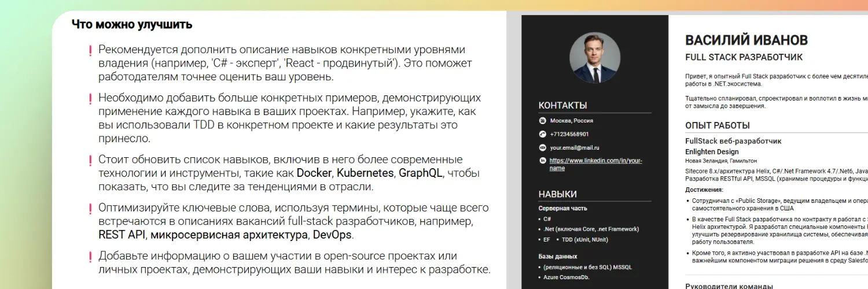Viewport: 868px width, 289px height.
Task: Click the job title 'FullStack веб-разработчик'
Action: (x=733, y=141)
